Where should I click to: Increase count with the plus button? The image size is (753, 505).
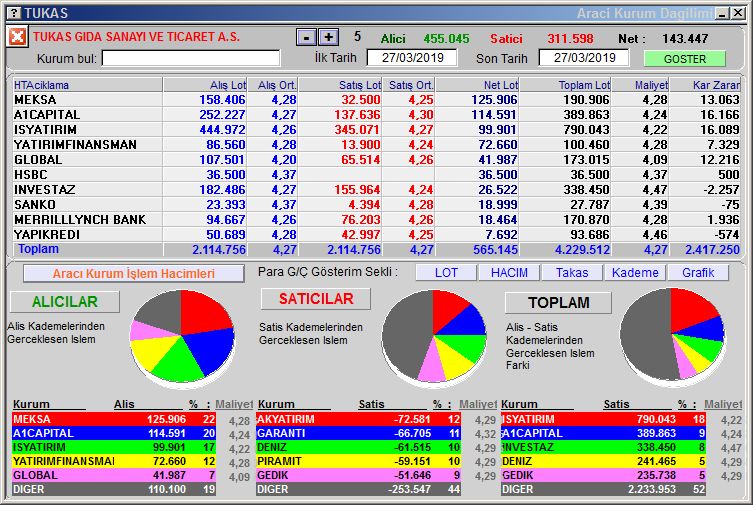click(329, 37)
